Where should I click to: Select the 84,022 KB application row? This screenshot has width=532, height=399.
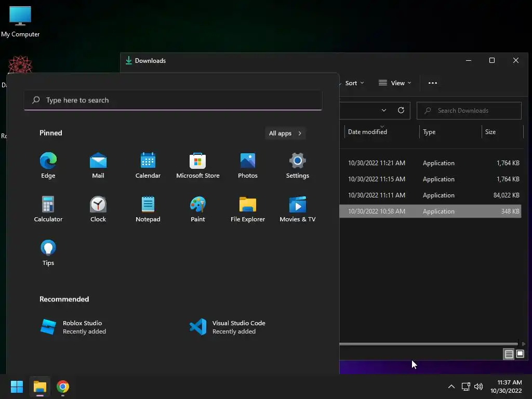430,195
